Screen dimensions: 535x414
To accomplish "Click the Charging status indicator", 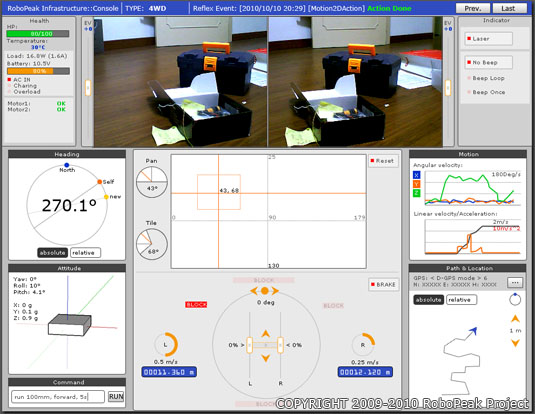I will coord(22,86).
